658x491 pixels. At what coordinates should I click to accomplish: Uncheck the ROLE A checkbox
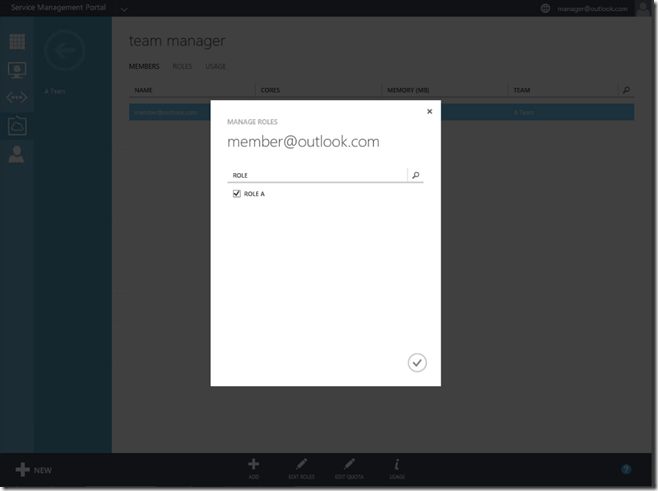click(237, 194)
